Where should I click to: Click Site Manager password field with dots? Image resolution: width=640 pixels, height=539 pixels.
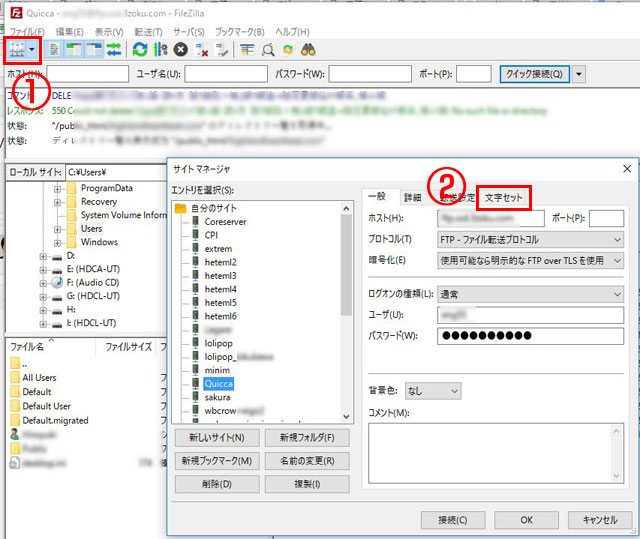[530, 336]
